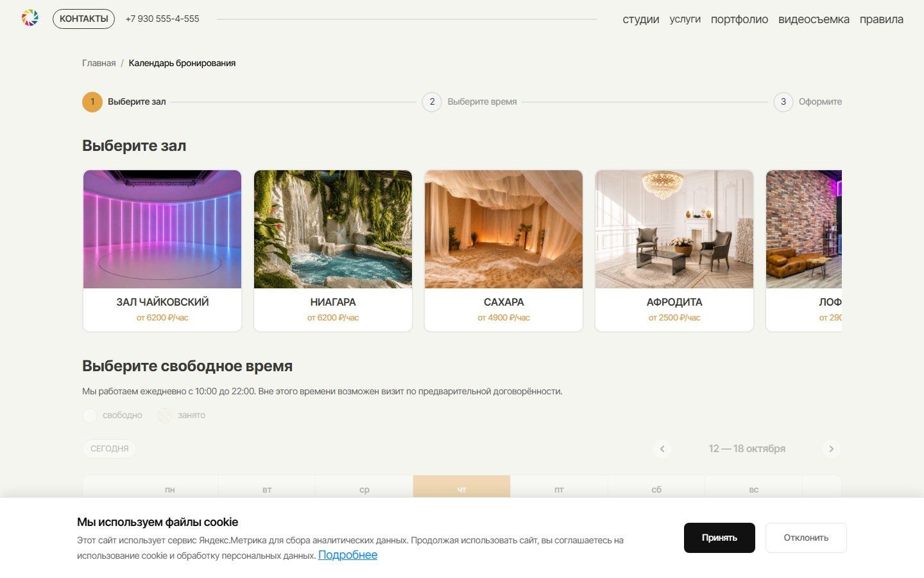Click the Оформите step label
Image resolution: width=924 pixels, height=578 pixels.
point(820,101)
